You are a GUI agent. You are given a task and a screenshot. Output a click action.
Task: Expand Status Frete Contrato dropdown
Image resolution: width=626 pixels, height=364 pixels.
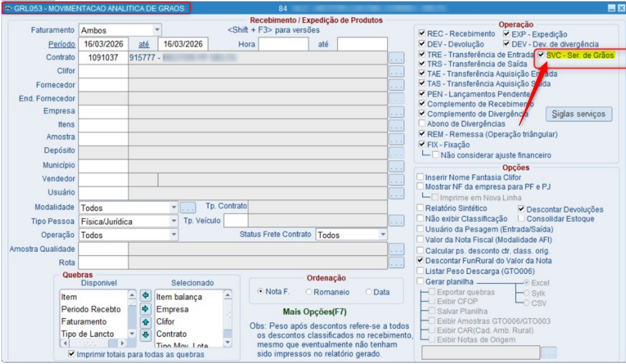pyautogui.click(x=382, y=235)
